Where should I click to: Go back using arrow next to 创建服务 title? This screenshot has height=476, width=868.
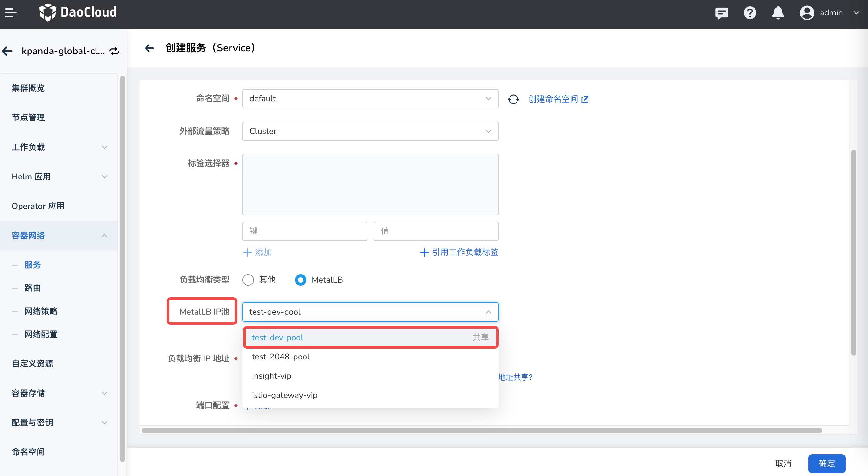(x=149, y=48)
